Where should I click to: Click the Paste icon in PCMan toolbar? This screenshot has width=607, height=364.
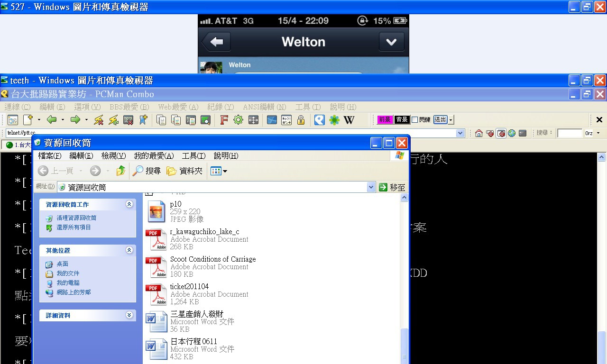[x=176, y=120]
